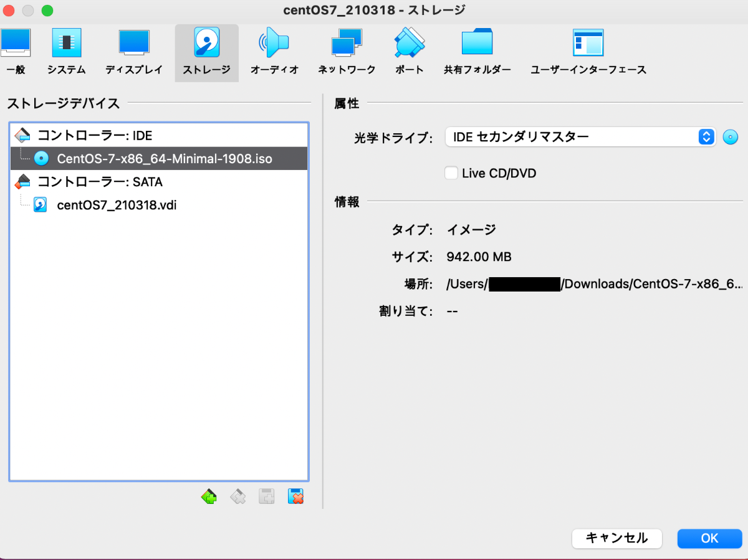Click the SATA controller icon
Image resolution: width=748 pixels, height=560 pixels.
click(x=22, y=181)
